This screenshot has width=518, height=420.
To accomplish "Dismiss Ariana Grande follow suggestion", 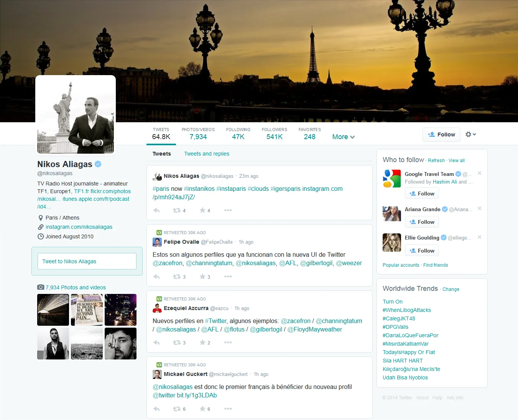I will (480, 208).
